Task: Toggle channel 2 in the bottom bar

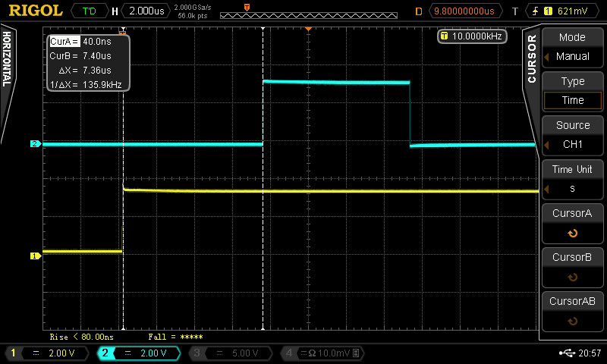Action: (137, 353)
